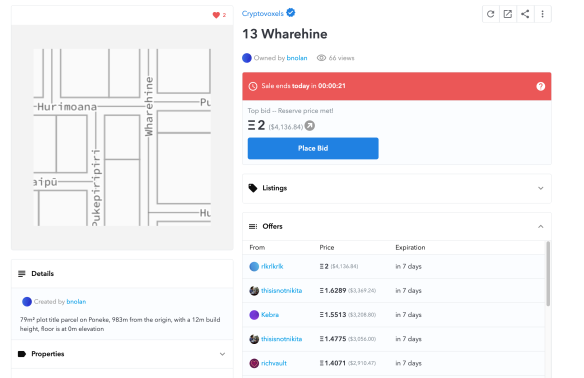Screen dimensions: 584x378
Task: Click the parcel map image
Action: pos(122,137)
